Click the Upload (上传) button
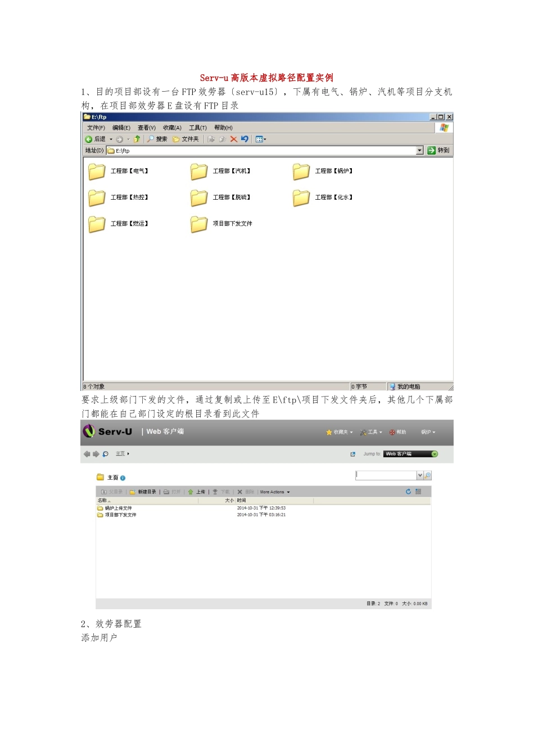The image size is (534, 756). (197, 492)
